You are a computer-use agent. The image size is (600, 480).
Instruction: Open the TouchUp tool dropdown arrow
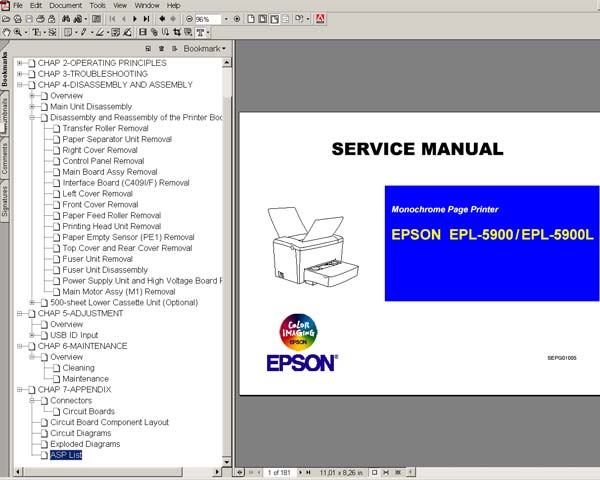(208, 33)
